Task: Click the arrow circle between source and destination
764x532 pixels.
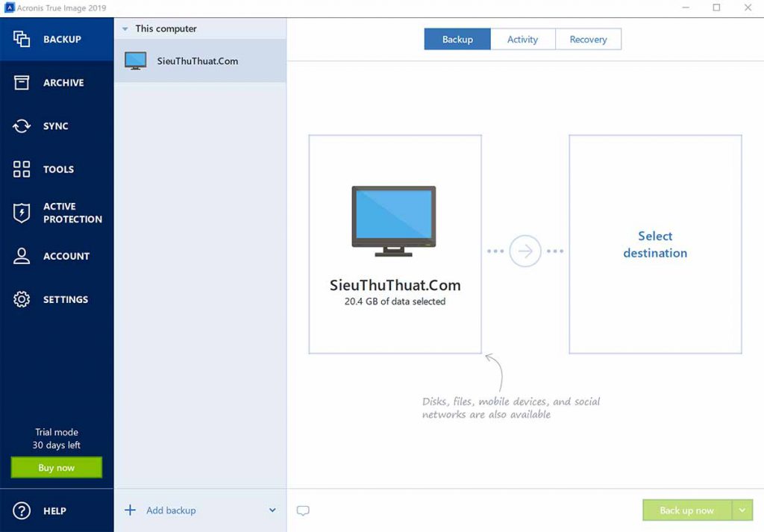Action: pyautogui.click(x=525, y=251)
